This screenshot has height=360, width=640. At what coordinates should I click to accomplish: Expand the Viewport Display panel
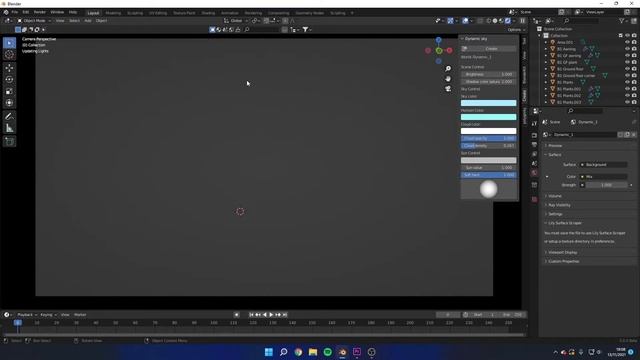tap(562, 252)
